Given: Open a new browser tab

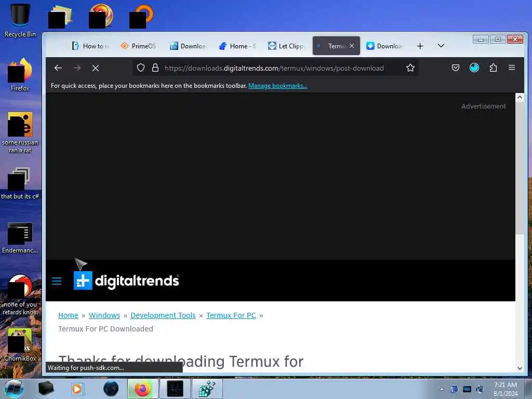Looking at the screenshot, I should tap(420, 46).
